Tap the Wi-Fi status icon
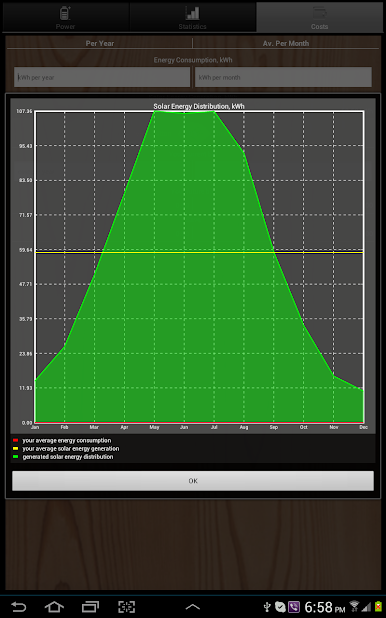386x618 pixels. pyautogui.click(x=354, y=606)
